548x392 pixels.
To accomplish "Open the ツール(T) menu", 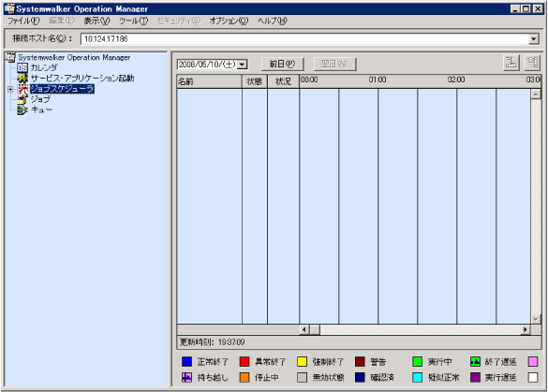I will click(x=134, y=21).
